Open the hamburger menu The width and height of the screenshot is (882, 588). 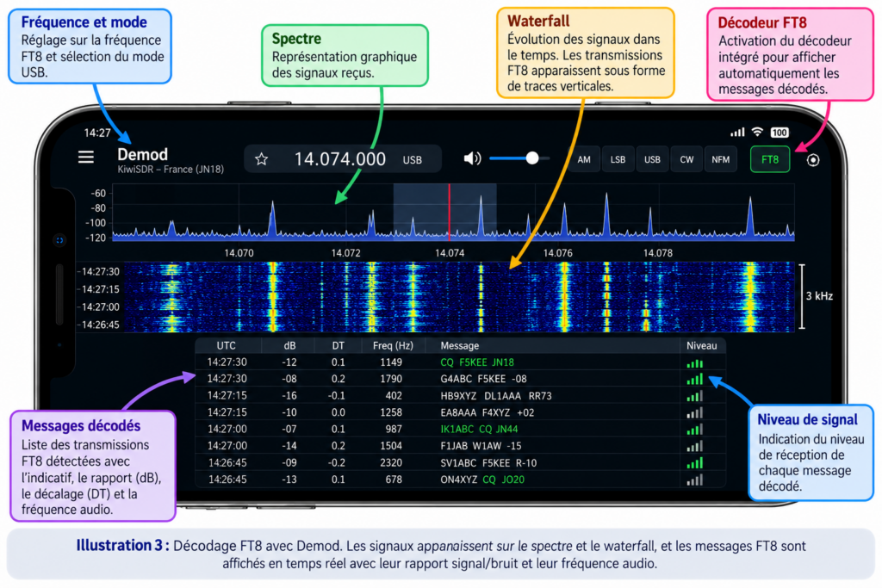pyautogui.click(x=86, y=157)
